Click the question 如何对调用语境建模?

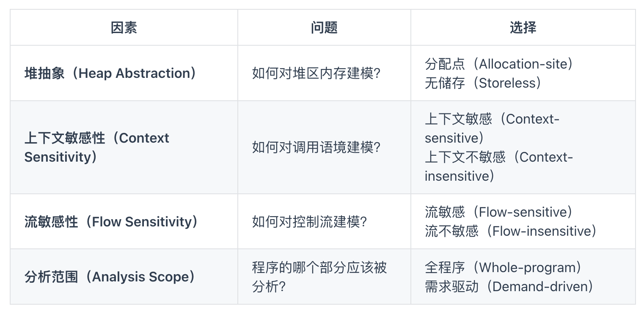tap(316, 147)
